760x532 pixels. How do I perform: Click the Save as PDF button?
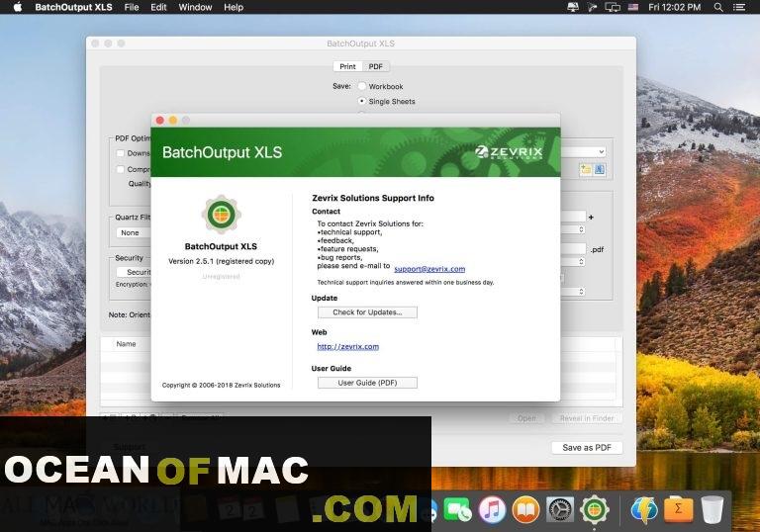tap(587, 448)
